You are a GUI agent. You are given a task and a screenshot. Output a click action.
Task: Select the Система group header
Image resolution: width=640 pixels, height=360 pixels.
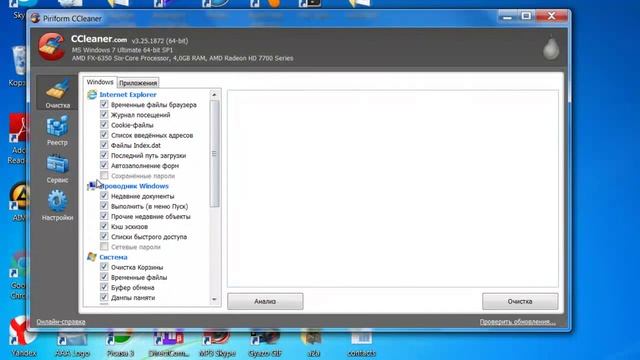pyautogui.click(x=113, y=257)
